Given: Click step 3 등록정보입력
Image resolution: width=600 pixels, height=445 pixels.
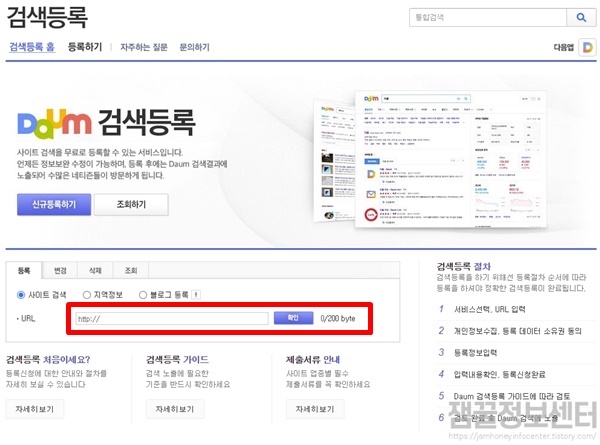Looking at the screenshot, I should [475, 352].
